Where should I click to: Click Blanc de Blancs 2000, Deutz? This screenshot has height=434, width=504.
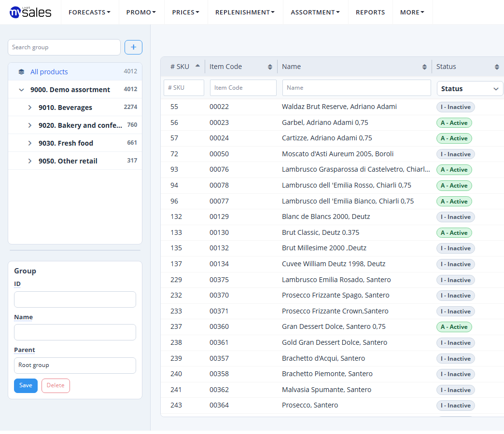(x=326, y=217)
